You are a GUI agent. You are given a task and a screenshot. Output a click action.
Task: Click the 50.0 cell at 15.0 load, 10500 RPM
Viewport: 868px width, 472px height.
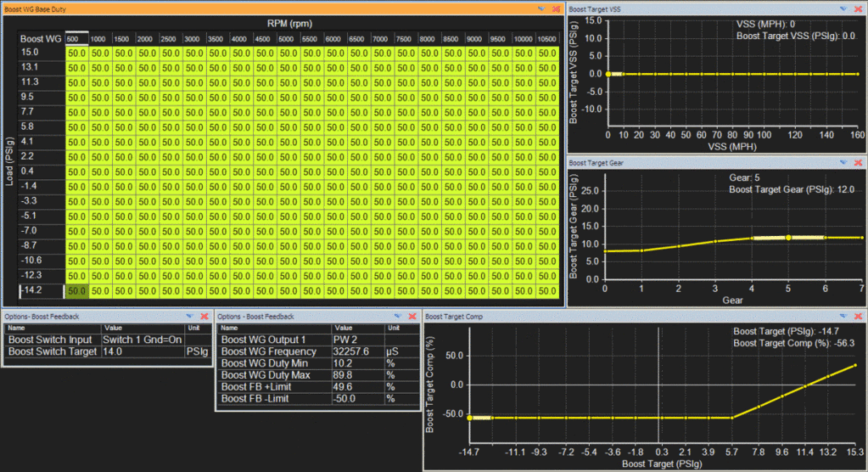pyautogui.click(x=547, y=53)
